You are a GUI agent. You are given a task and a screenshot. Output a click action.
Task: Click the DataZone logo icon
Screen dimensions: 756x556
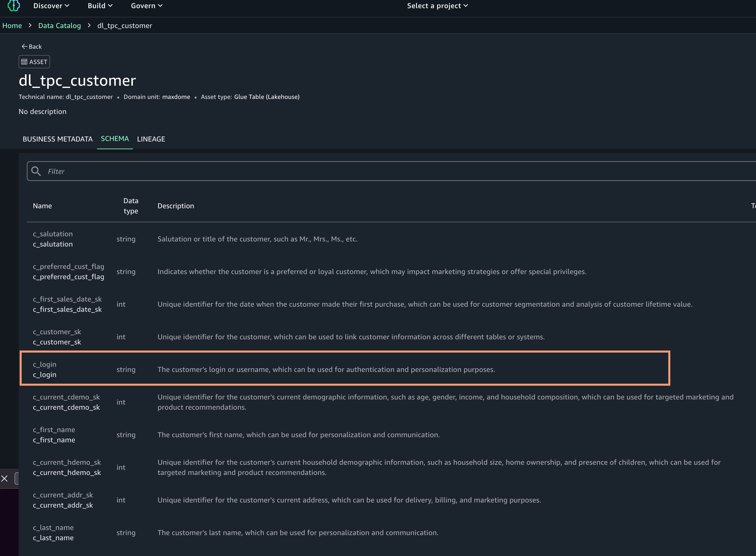(x=14, y=6)
